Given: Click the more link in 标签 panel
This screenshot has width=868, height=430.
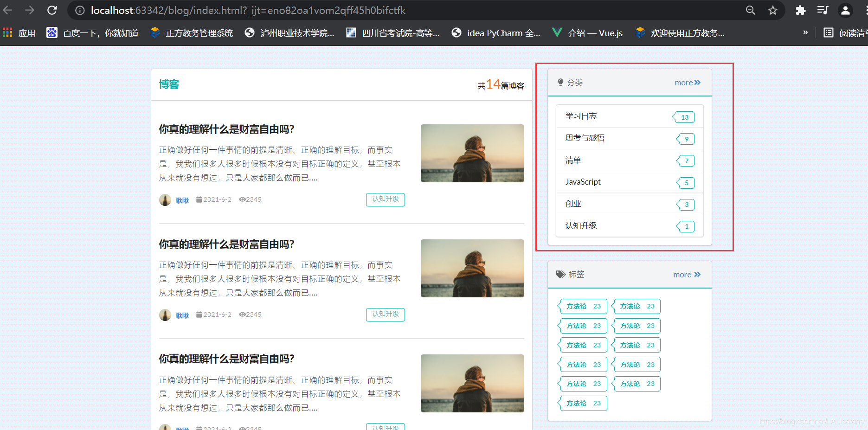Looking at the screenshot, I should tap(687, 275).
